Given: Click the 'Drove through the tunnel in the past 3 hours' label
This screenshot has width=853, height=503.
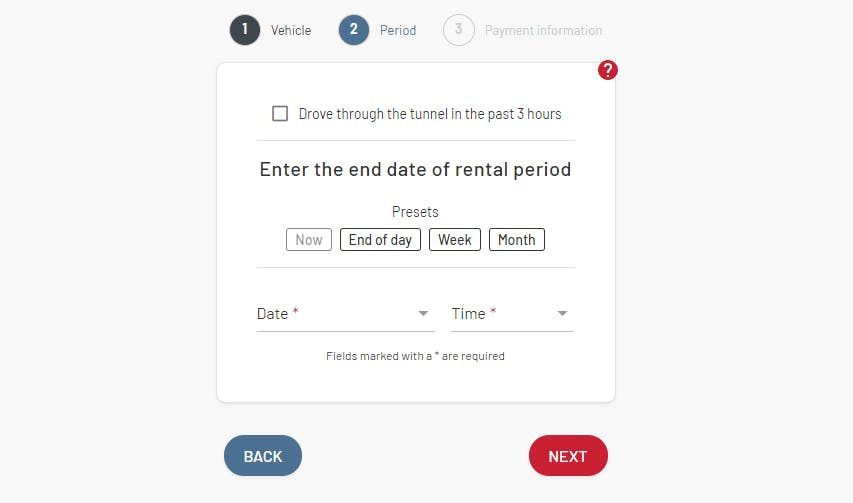Looking at the screenshot, I should click(430, 114).
